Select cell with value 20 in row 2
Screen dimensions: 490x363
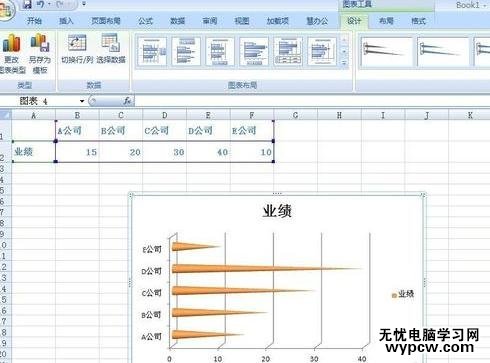pyautogui.click(x=121, y=152)
